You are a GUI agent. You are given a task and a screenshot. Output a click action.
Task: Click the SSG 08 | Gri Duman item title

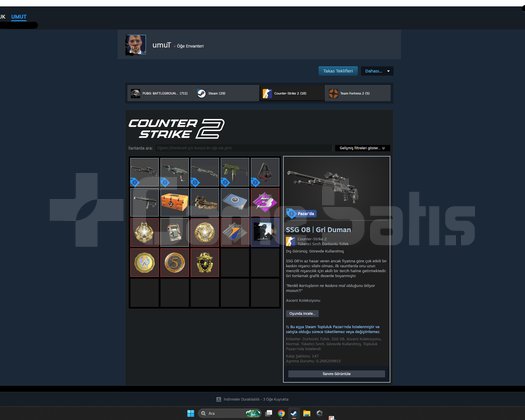point(318,230)
